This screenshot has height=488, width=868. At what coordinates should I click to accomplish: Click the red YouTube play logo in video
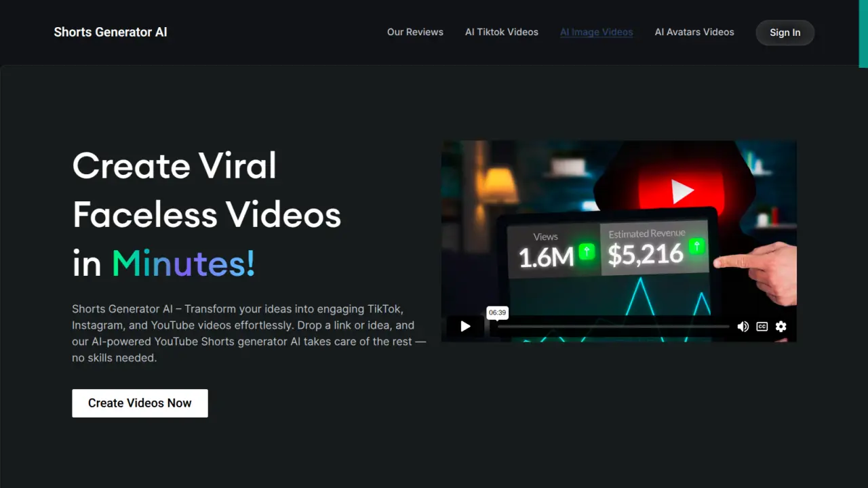tap(682, 191)
